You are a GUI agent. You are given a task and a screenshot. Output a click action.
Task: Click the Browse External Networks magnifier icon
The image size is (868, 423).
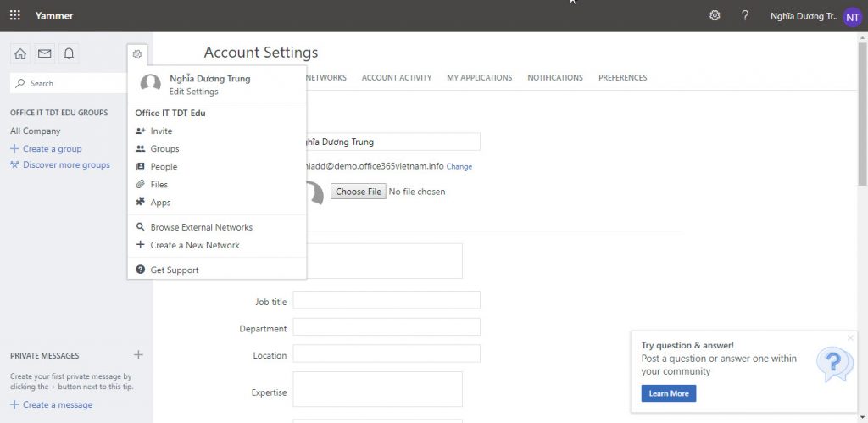pyautogui.click(x=141, y=227)
